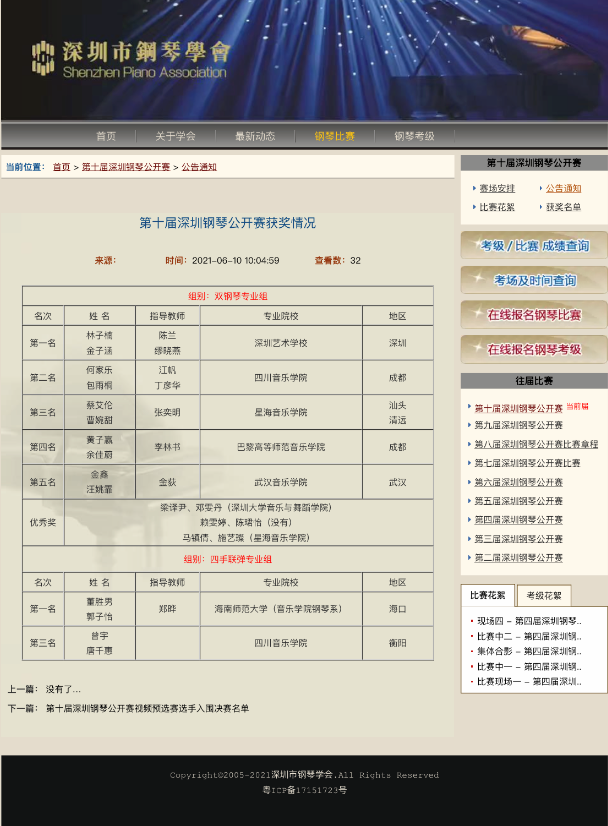This screenshot has height=826, width=608.
Task: Select 关于学会 in the top menu
Action: (175, 136)
